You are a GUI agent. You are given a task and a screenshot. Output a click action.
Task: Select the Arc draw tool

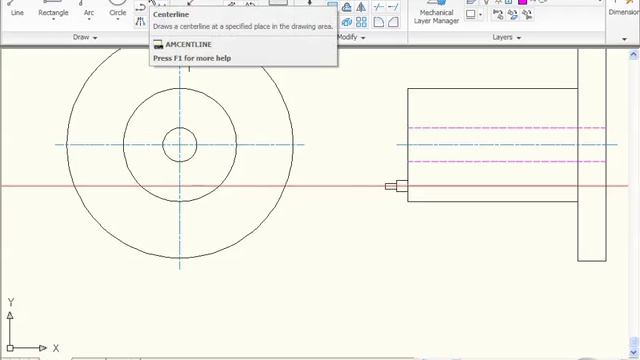click(89, 9)
